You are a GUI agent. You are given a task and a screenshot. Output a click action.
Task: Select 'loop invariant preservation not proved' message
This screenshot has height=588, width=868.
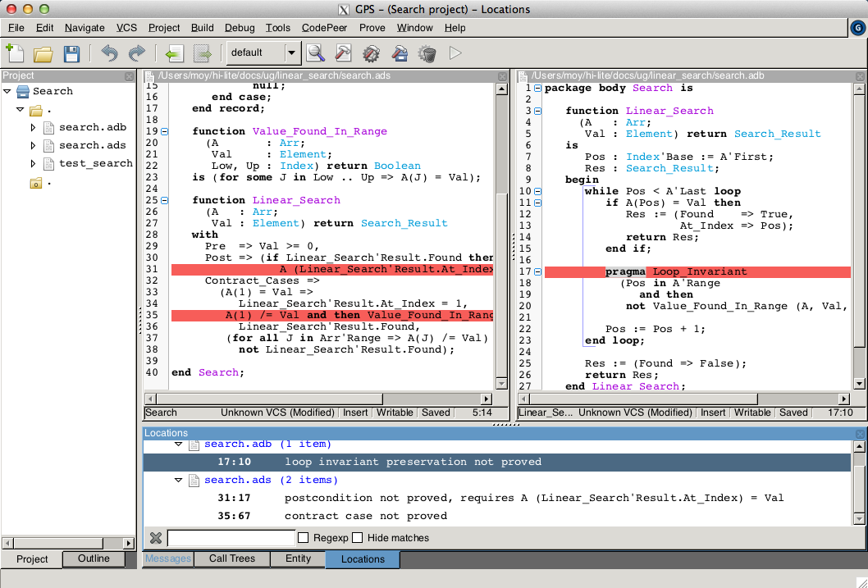point(496,462)
